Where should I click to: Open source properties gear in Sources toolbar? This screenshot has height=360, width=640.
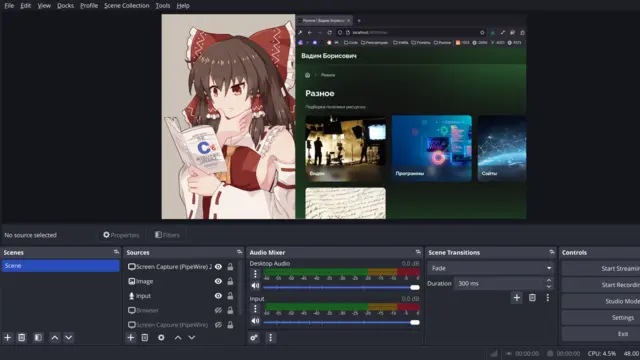[161, 338]
